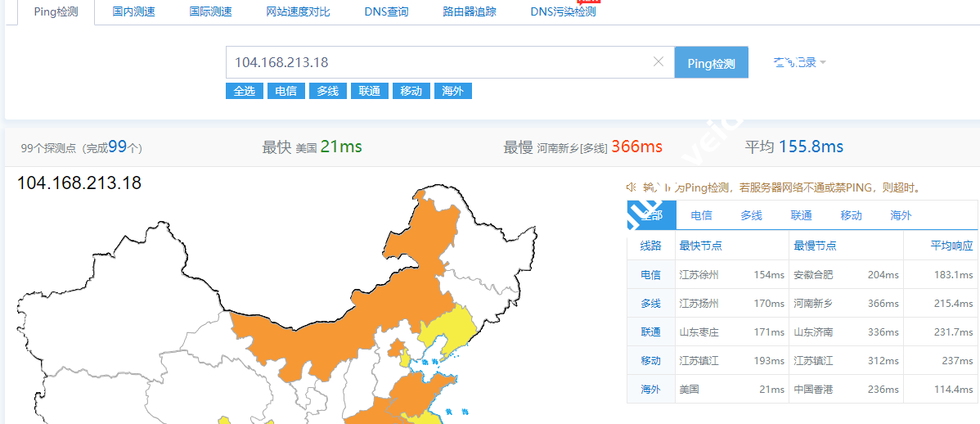Toggle the 电信 filter under the input

286,91
